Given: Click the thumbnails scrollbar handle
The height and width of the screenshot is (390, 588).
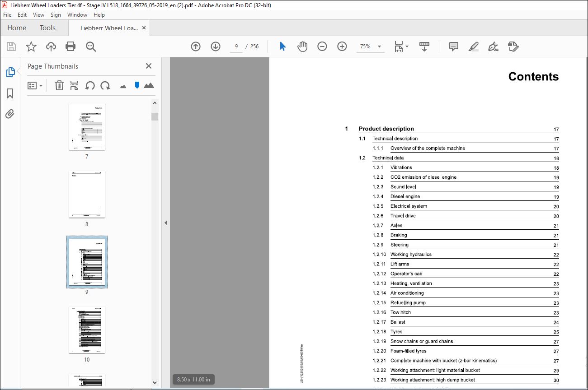Looking at the screenshot, I should [x=155, y=116].
